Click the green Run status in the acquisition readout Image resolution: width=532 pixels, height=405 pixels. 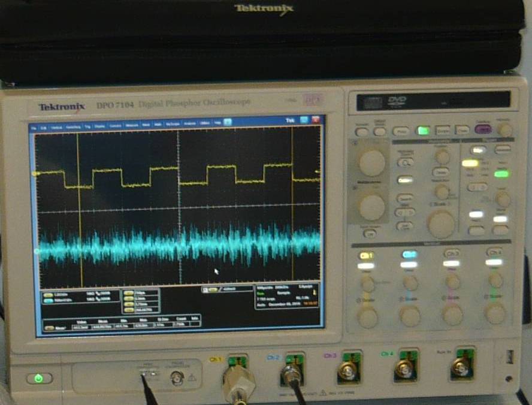[261, 294]
